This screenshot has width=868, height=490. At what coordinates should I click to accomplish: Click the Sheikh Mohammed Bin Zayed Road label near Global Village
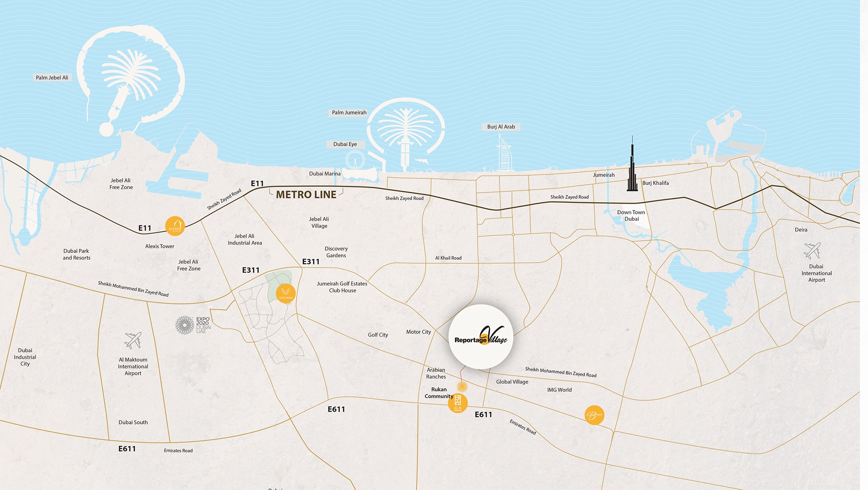(561, 372)
